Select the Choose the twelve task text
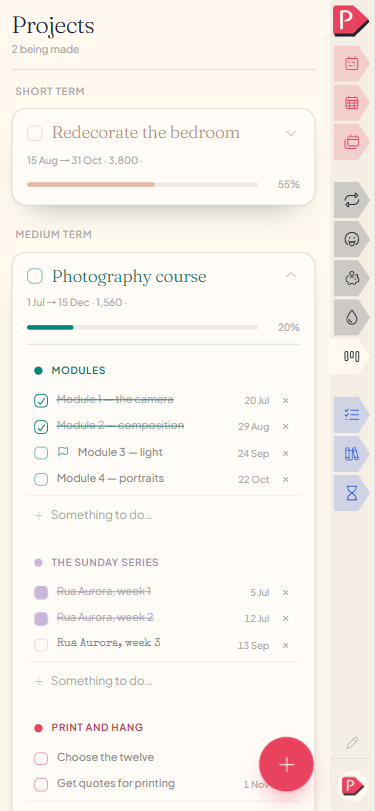The image size is (375, 811). 106,758
